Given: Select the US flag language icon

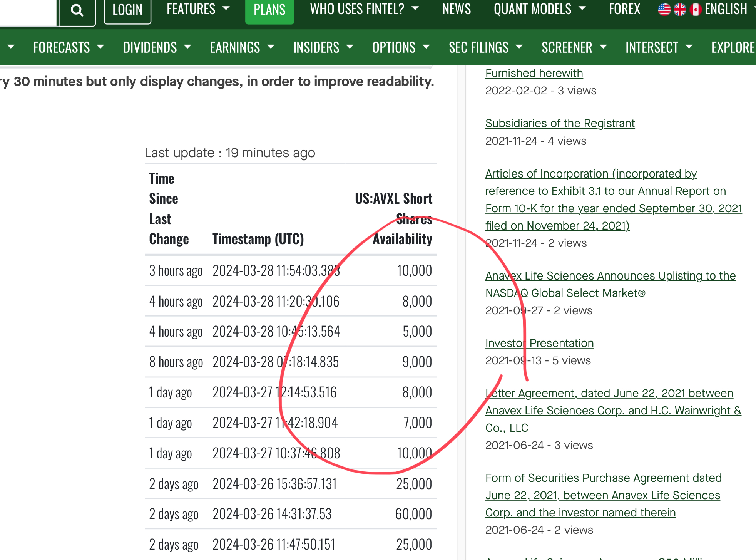Looking at the screenshot, I should point(664,9).
